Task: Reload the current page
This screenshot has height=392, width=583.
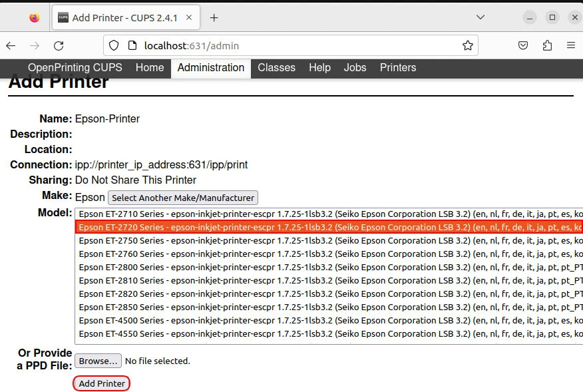Action: pos(59,45)
